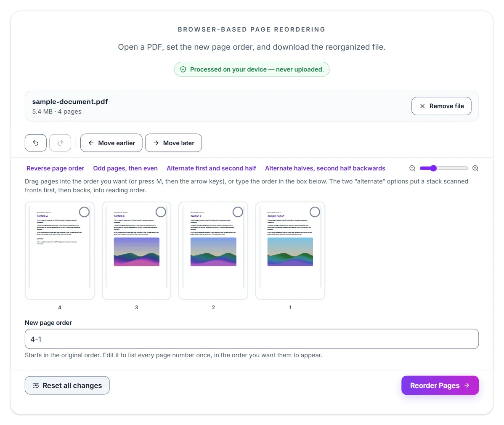This screenshot has width=504, height=425.
Task: Adjust the thumbnail zoom slider
Action: click(x=443, y=168)
